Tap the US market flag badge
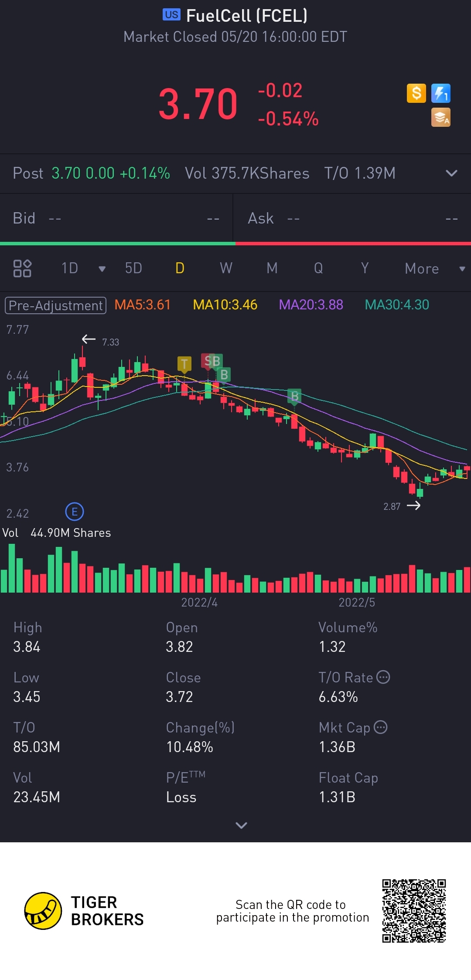The width and height of the screenshot is (471, 980). (171, 15)
